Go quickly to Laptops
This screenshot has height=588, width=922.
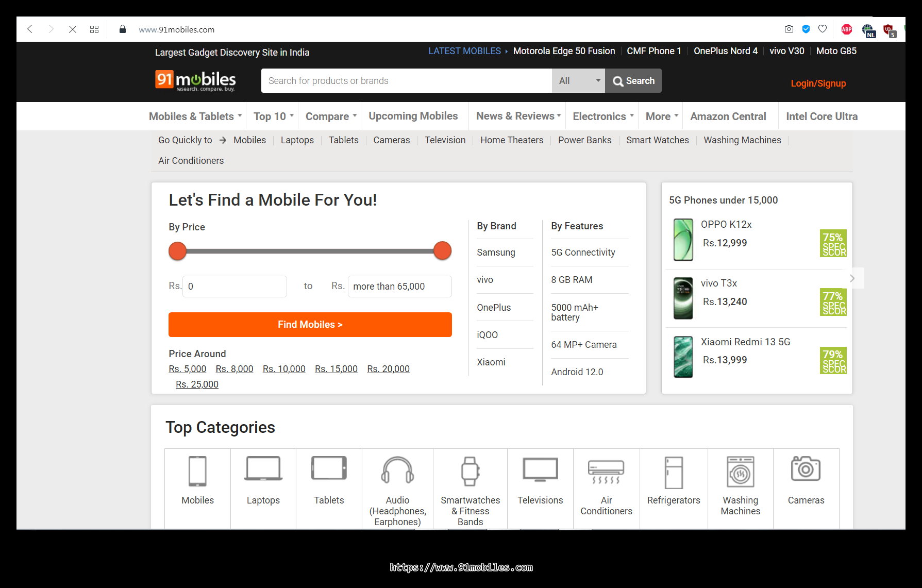click(x=297, y=140)
